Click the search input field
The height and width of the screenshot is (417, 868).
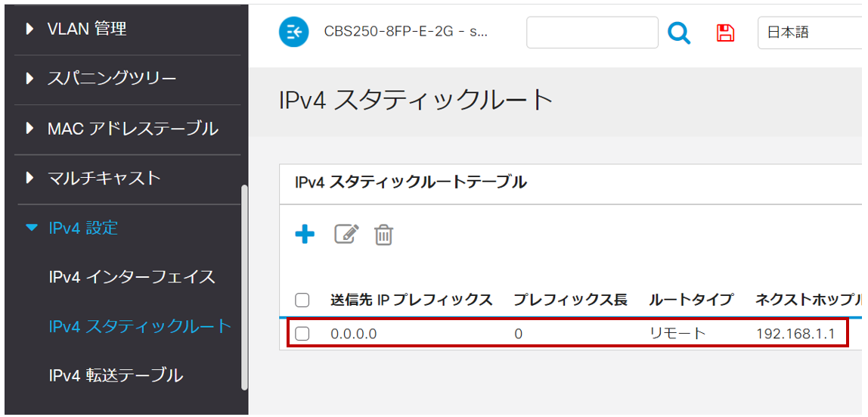(592, 33)
